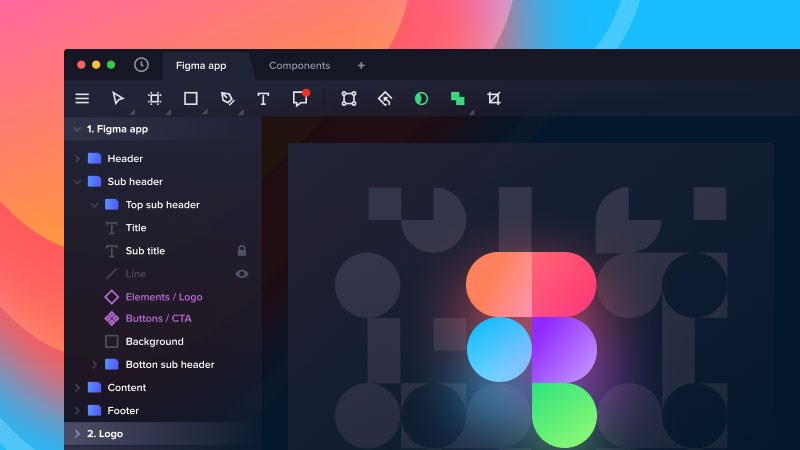Click the diamond component icon of Elements / Logo
The width and height of the screenshot is (800, 450).
112,297
